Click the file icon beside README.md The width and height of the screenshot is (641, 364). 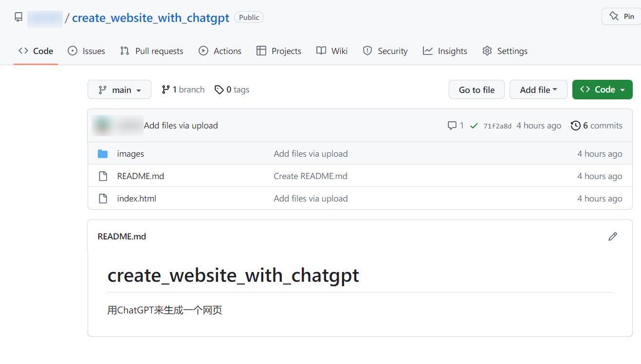(103, 176)
